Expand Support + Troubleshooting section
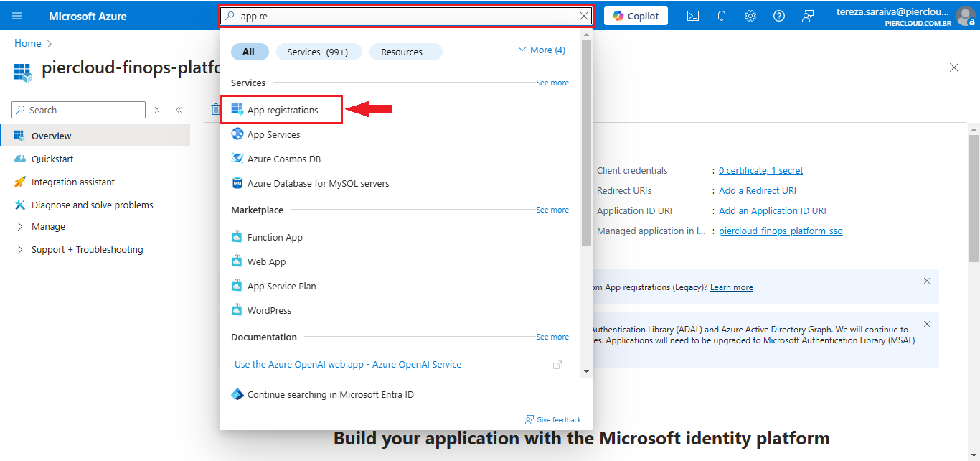 (x=87, y=249)
